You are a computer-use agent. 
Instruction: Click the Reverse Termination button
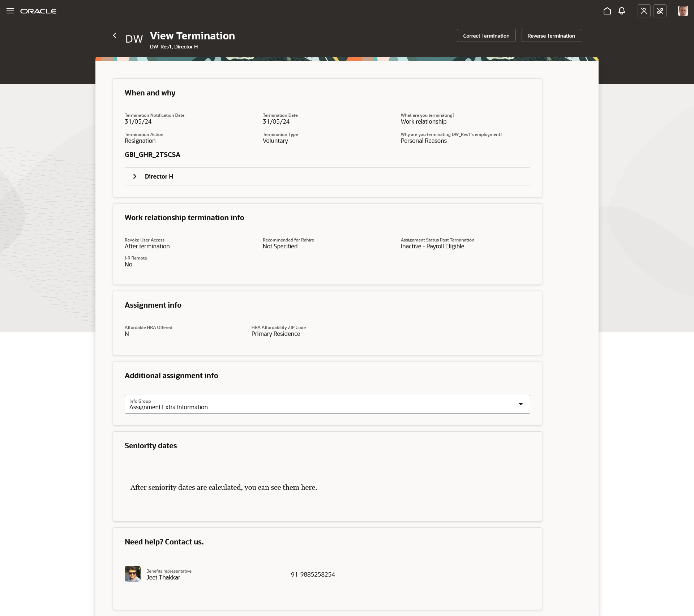coord(551,36)
